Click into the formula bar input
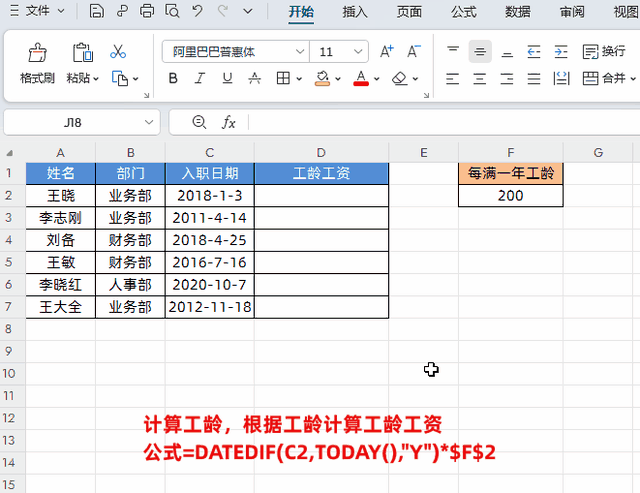 coord(444,122)
